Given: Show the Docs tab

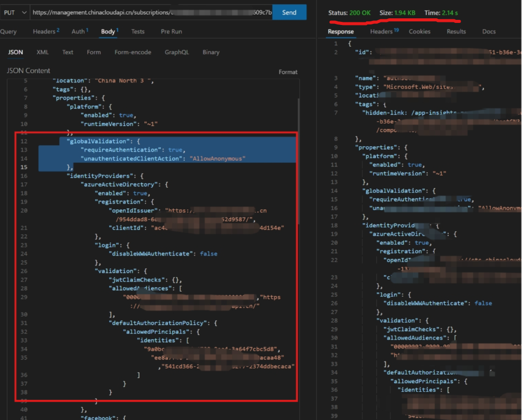Looking at the screenshot, I should click(489, 32).
